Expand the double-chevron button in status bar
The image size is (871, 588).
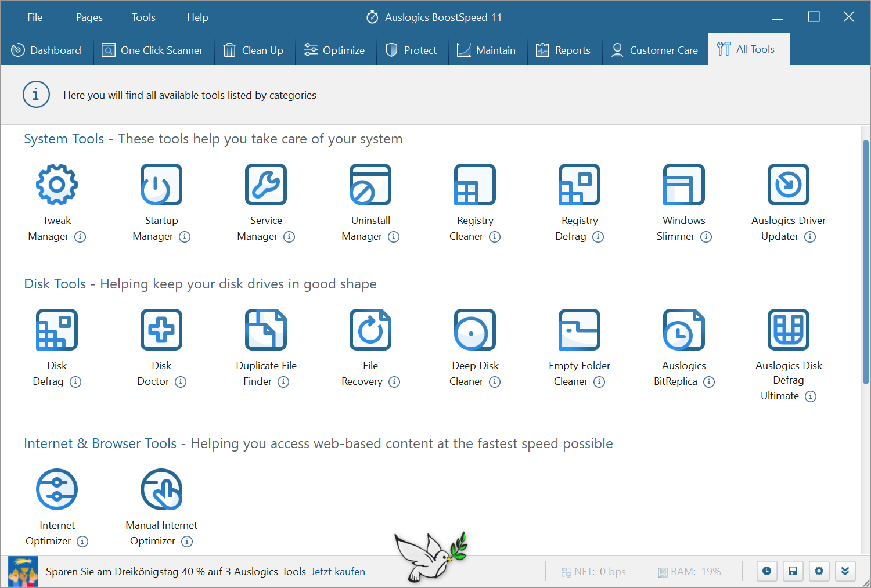tap(845, 571)
